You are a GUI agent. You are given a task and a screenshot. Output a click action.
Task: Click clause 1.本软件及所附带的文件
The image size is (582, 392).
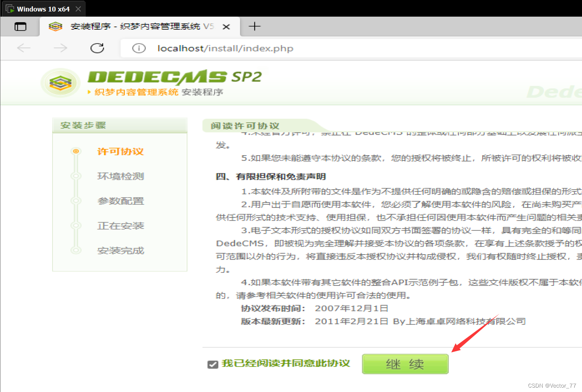(x=411, y=192)
